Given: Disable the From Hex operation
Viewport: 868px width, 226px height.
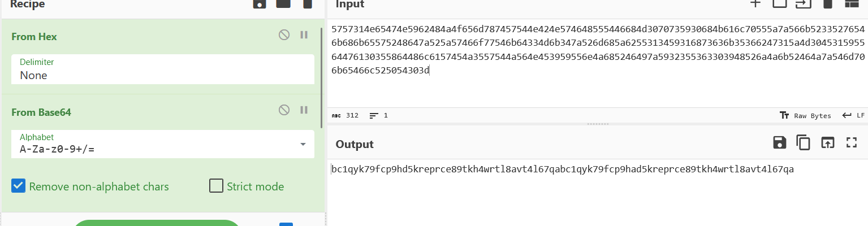Looking at the screenshot, I should [x=284, y=34].
